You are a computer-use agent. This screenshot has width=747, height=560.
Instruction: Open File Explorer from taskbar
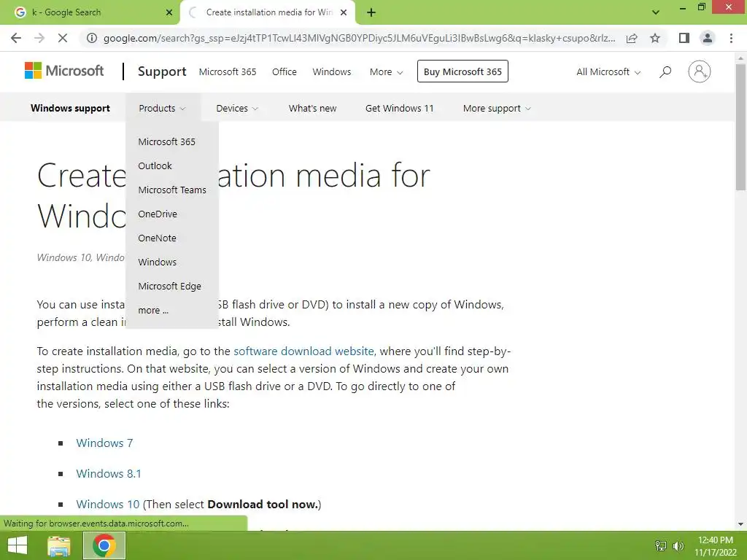59,545
